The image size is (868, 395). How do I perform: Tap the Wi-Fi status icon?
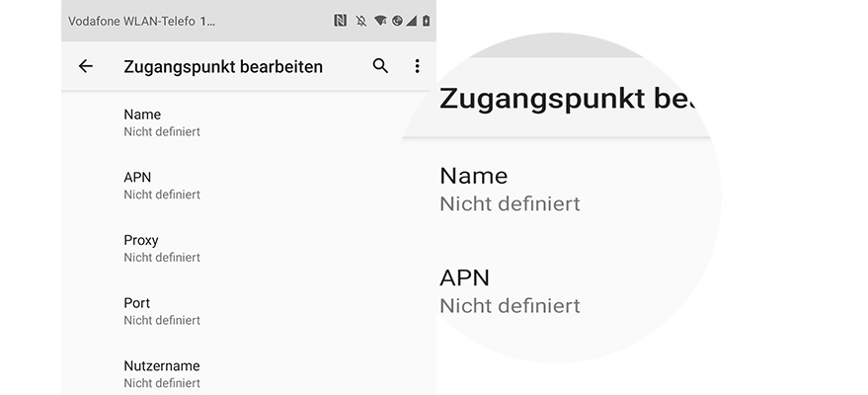[380, 21]
